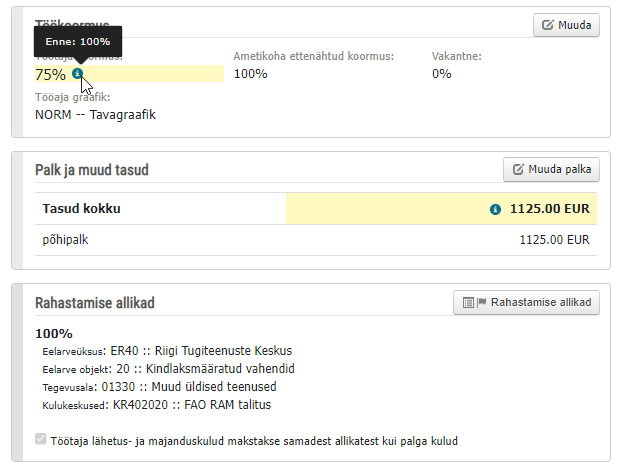Click the Rahastamise allikad section heading

point(95,302)
